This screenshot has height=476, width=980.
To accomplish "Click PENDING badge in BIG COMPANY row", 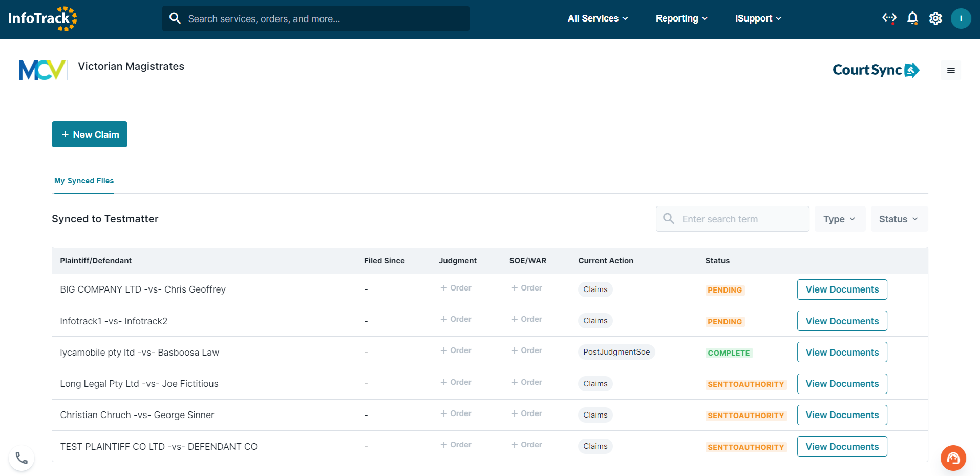I will (x=725, y=290).
